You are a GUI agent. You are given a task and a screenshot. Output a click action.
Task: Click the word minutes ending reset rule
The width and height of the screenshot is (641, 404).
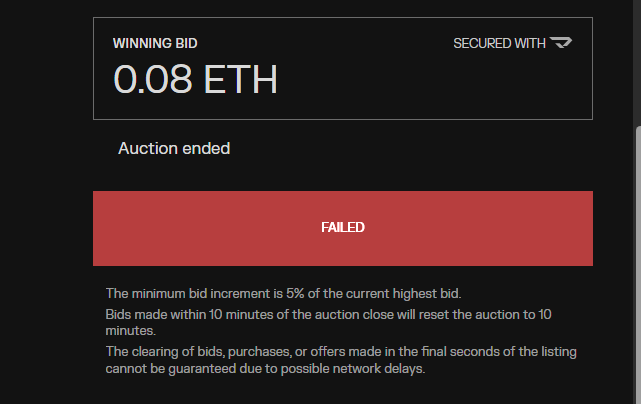(x=130, y=331)
